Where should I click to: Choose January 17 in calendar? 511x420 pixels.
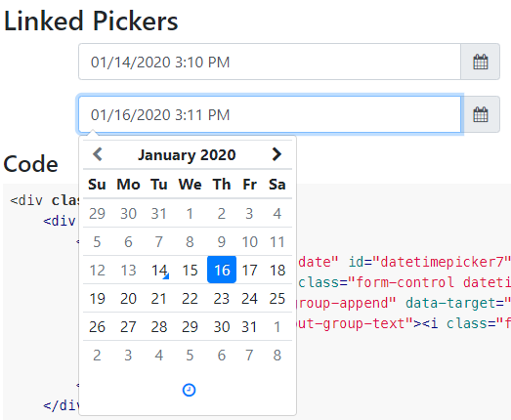(249, 270)
